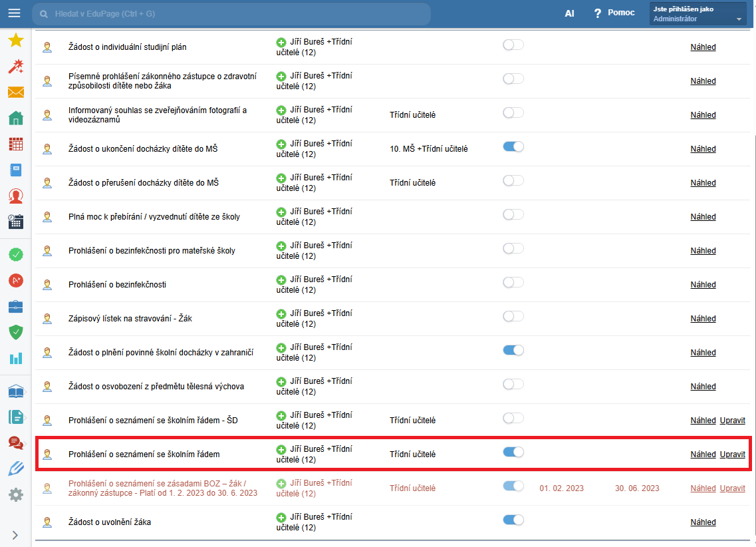This screenshot has width=756, height=547.
Task: Expand the sidebar with bottom chevron arrow
Action: [15, 534]
